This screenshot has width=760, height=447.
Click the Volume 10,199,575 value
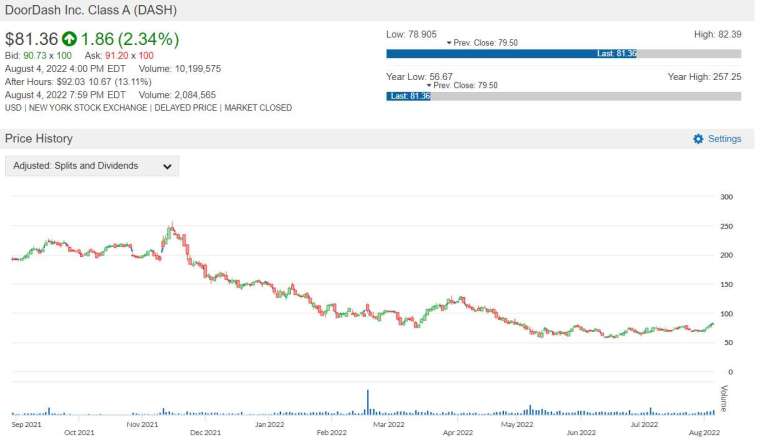coord(198,69)
